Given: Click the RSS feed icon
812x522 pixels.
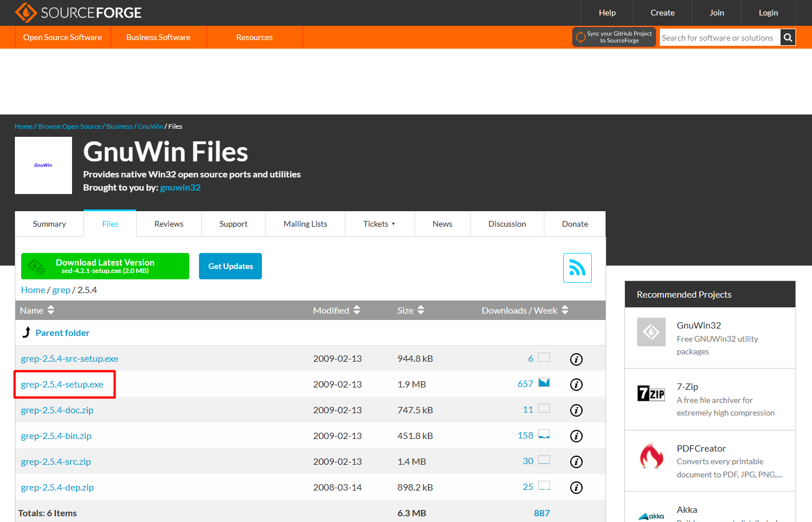Looking at the screenshot, I should (577, 268).
